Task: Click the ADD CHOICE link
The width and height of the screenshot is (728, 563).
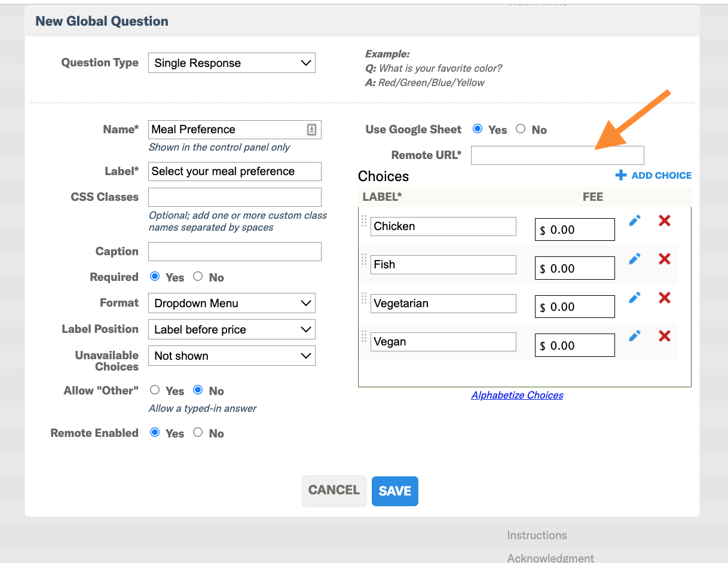Action: [653, 175]
